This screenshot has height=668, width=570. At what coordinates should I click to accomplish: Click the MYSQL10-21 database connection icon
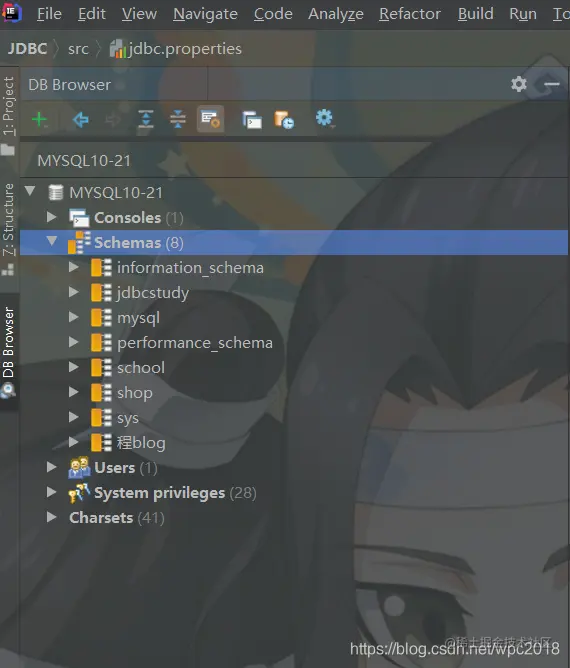(56, 192)
